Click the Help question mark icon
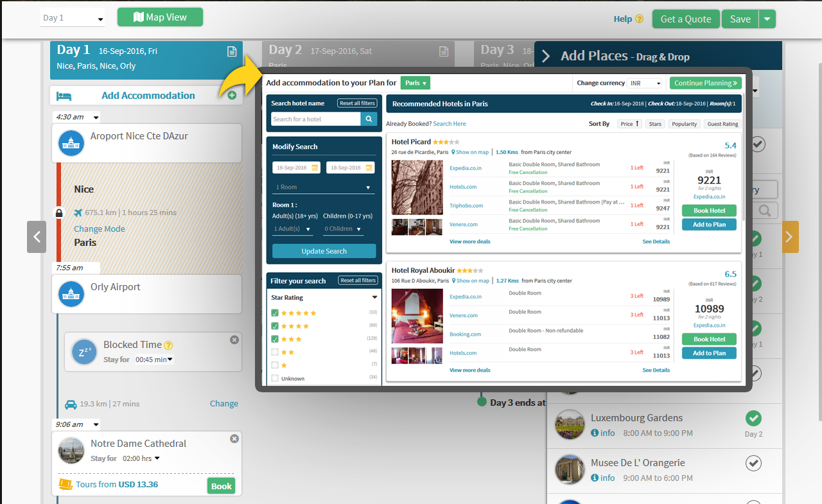This screenshot has width=822, height=504. (x=639, y=19)
